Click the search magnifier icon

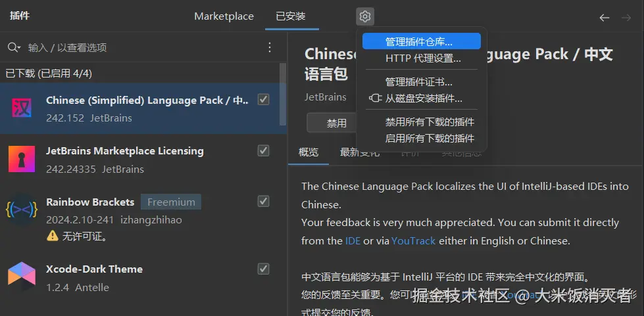[x=13, y=47]
